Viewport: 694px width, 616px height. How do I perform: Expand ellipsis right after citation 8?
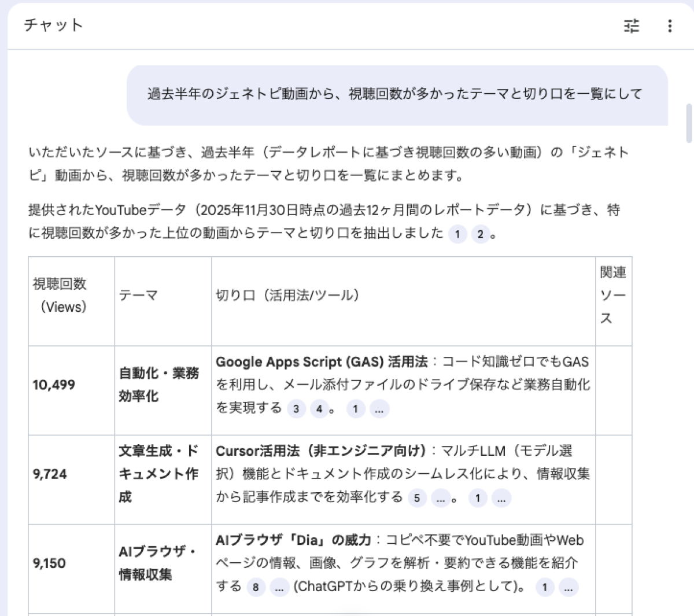click(279, 588)
